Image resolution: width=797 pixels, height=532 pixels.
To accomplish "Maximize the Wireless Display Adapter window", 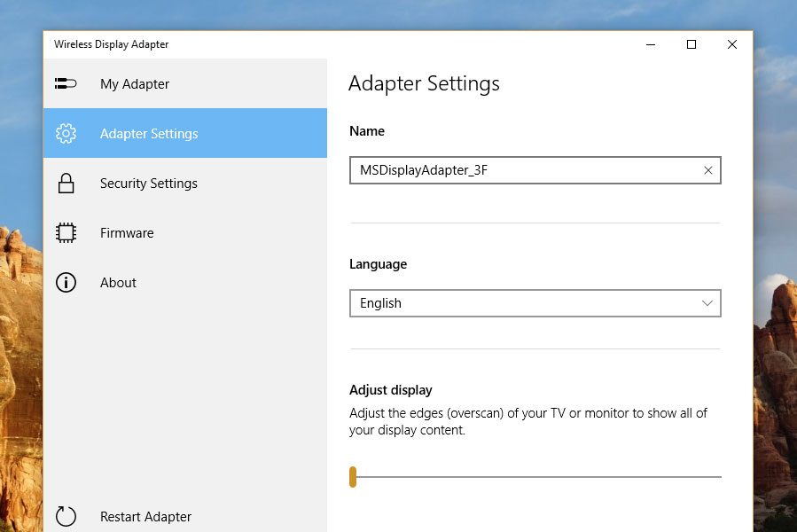I will 692,44.
